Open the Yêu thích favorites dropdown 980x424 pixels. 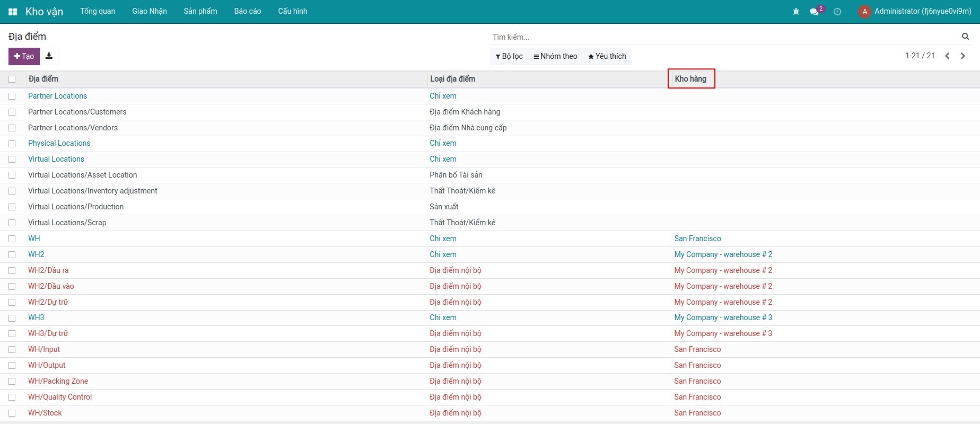pyautogui.click(x=607, y=56)
